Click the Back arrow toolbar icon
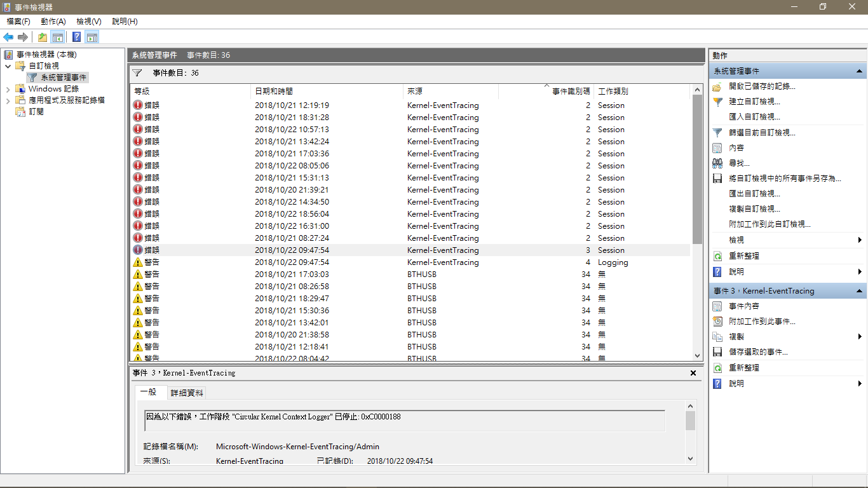This screenshot has width=868, height=488. [8, 37]
